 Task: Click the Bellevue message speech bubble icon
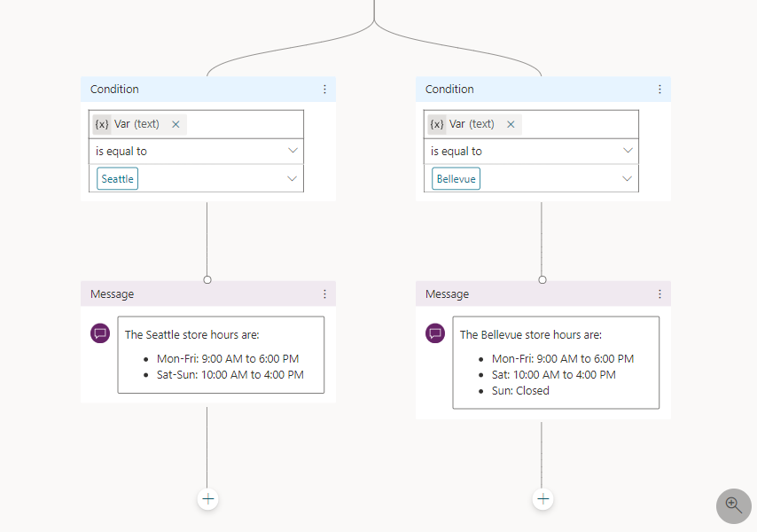[x=435, y=333]
